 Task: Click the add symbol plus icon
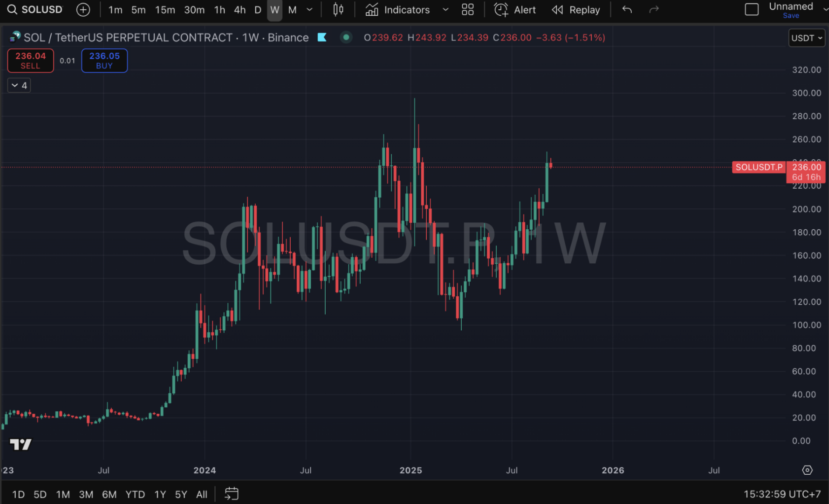83,10
